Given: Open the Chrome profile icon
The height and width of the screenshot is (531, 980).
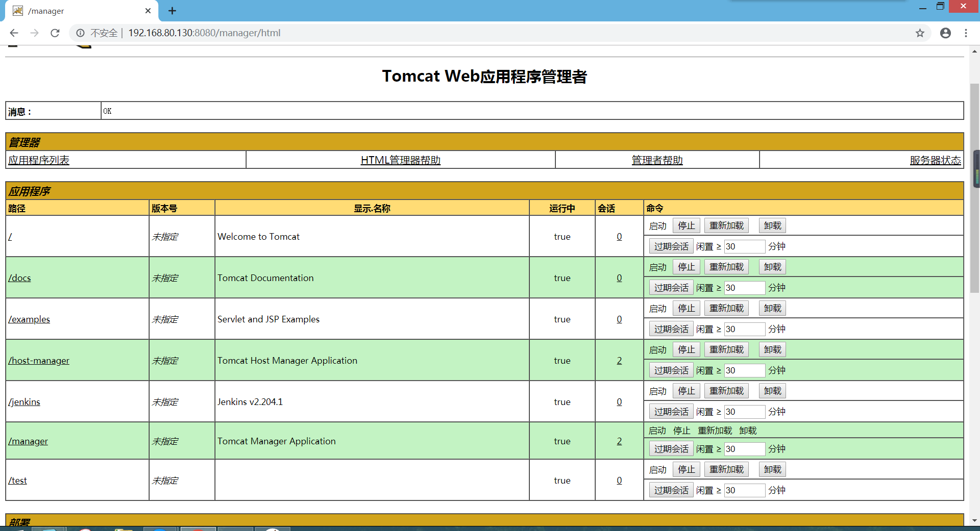Looking at the screenshot, I should pos(945,33).
